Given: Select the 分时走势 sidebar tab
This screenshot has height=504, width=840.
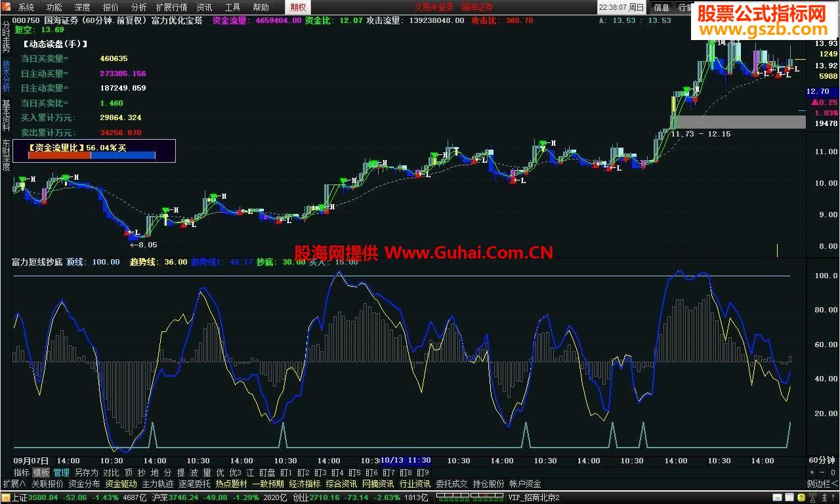Looking at the screenshot, I should (6, 38).
